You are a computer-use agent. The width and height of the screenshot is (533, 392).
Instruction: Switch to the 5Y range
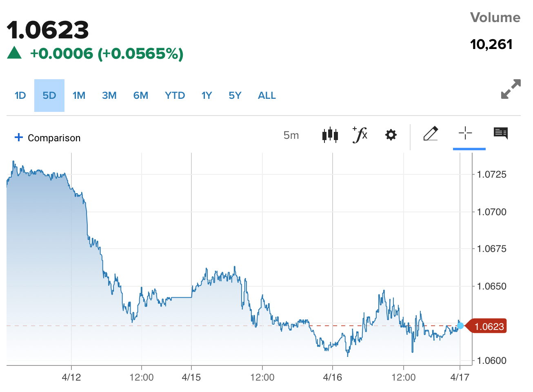(x=235, y=96)
